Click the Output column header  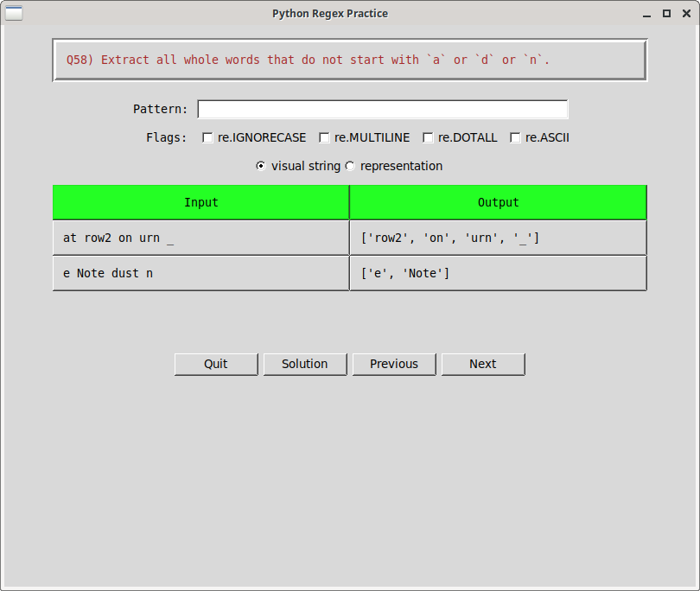coord(499,203)
